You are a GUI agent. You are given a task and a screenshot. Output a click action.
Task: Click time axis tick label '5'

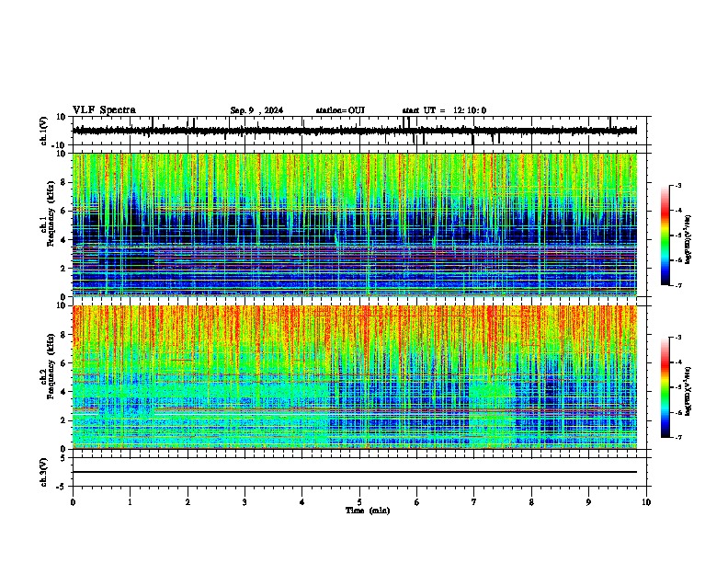click(x=359, y=501)
